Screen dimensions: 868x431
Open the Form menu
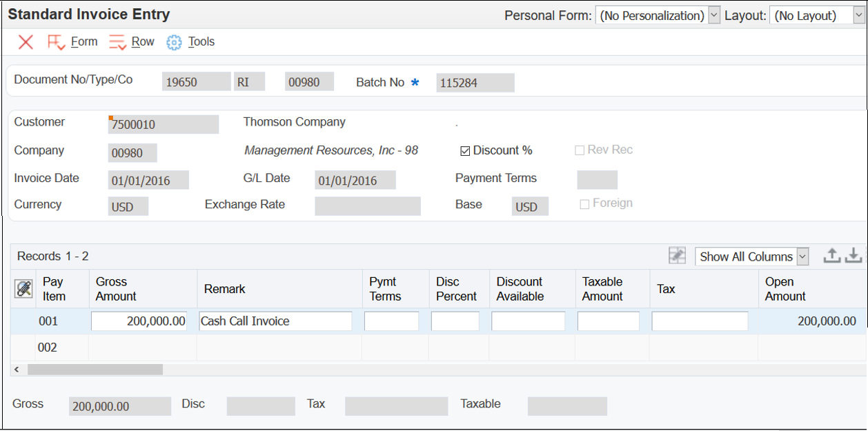[x=83, y=41]
